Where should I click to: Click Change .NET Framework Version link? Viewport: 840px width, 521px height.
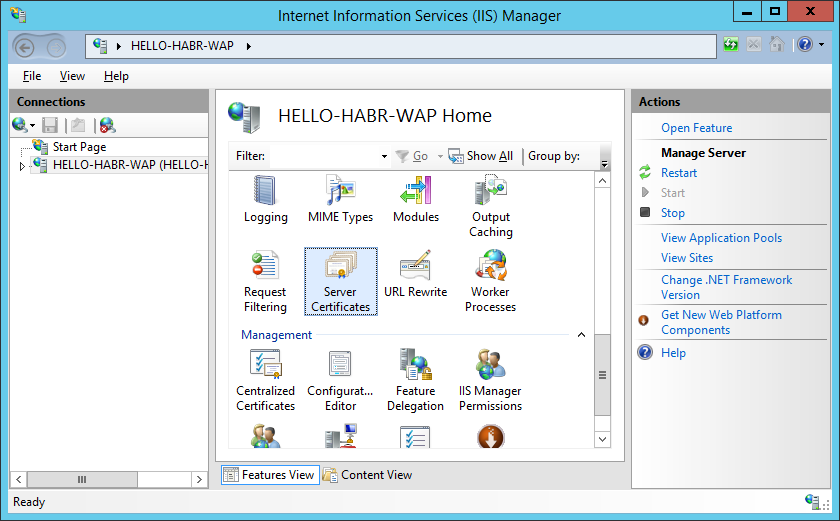[x=726, y=287]
